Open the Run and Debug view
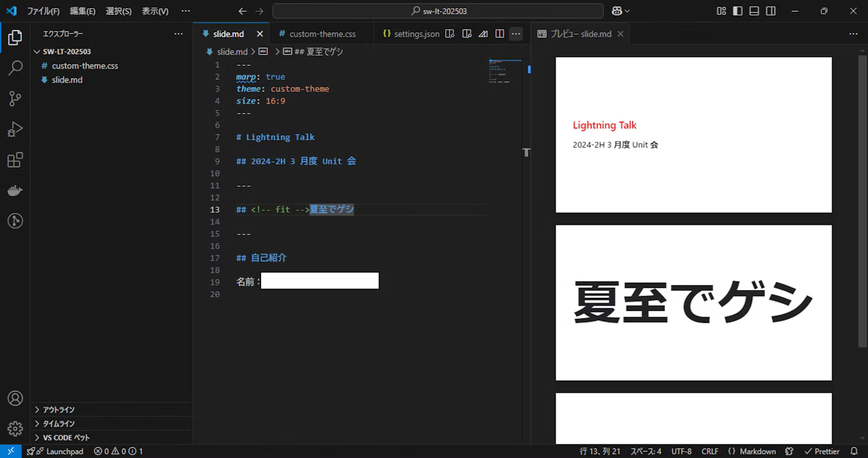Viewport: 868px width, 458px height. coord(15,129)
